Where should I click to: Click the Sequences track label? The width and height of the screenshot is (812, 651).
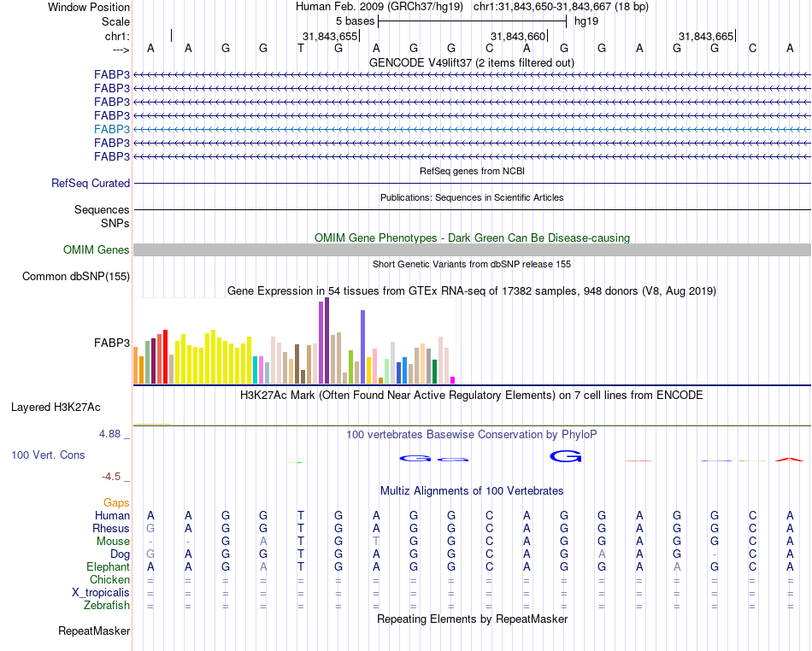102,209
